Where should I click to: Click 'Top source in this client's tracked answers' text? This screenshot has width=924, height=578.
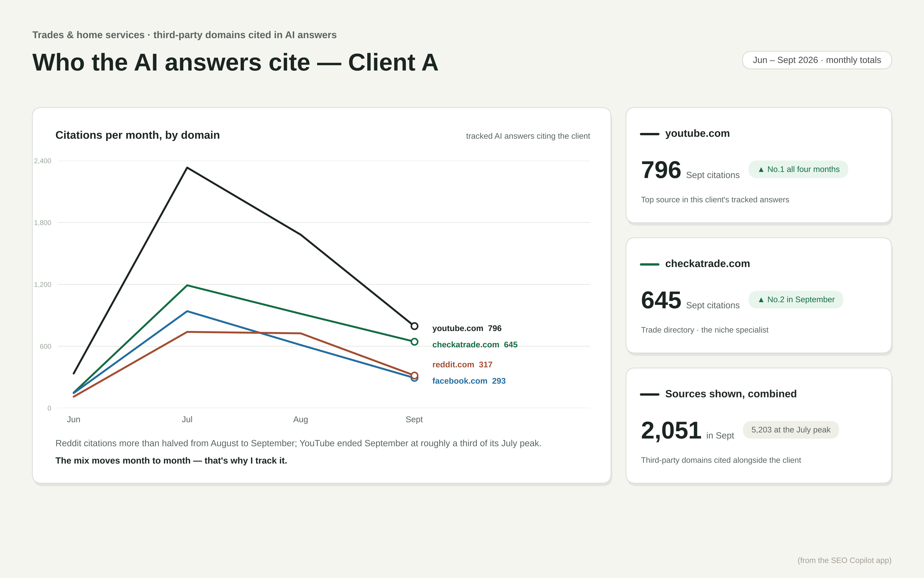[715, 200]
